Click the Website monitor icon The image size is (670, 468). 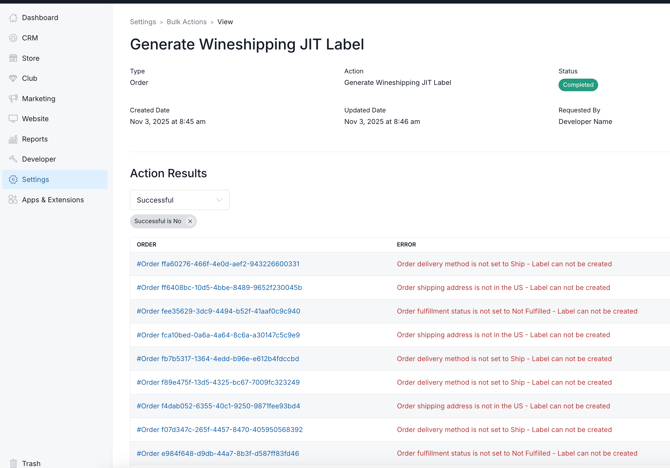point(13,119)
